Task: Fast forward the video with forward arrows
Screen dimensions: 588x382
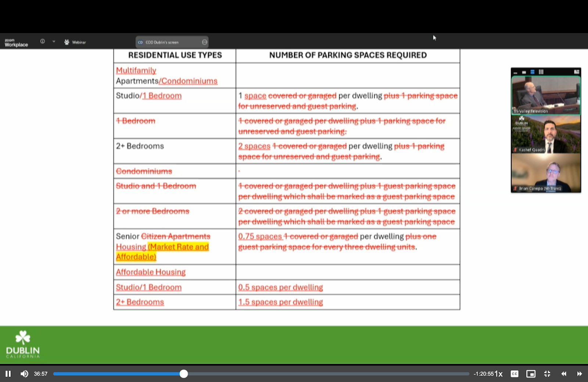Action: (580, 374)
